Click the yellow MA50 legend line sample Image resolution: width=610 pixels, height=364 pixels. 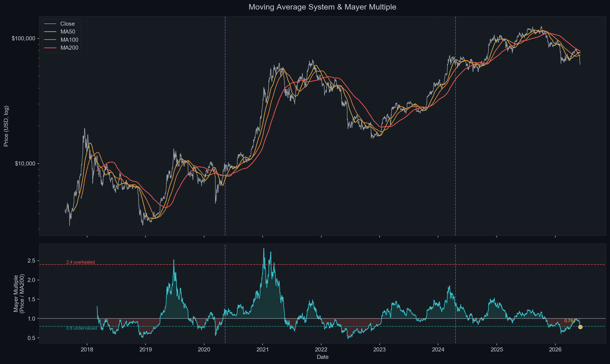click(x=50, y=32)
